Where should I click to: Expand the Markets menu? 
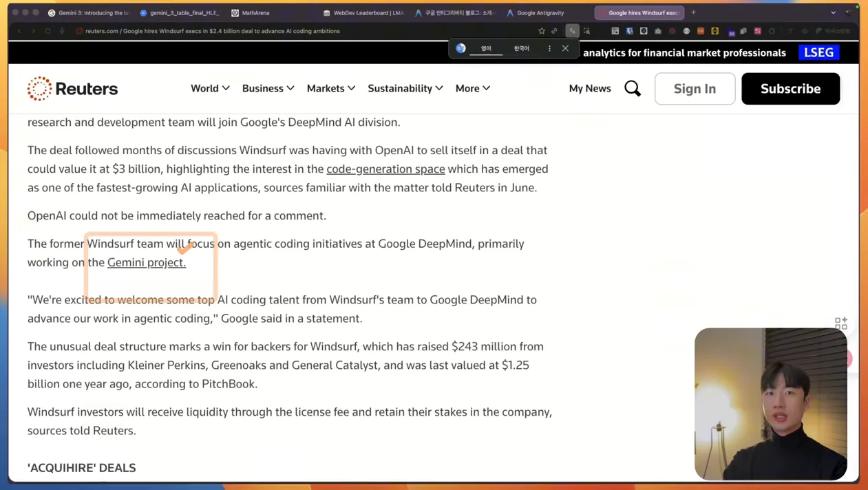[331, 88]
